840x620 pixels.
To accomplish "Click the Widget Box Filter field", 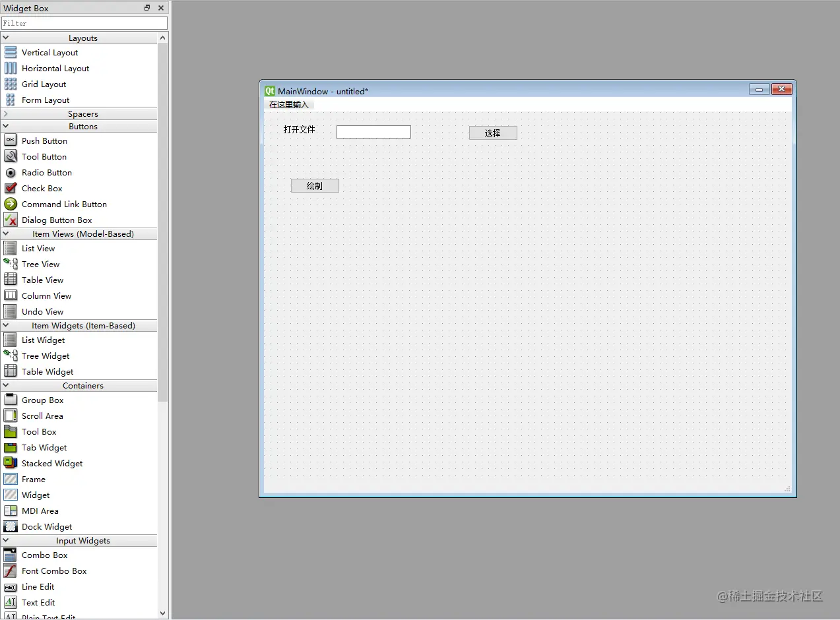I will (84, 23).
